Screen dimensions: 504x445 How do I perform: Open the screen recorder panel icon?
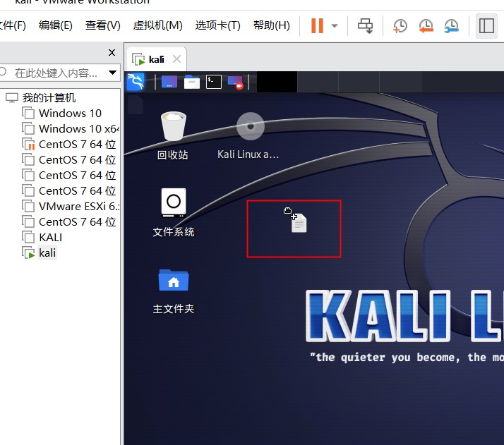236,83
